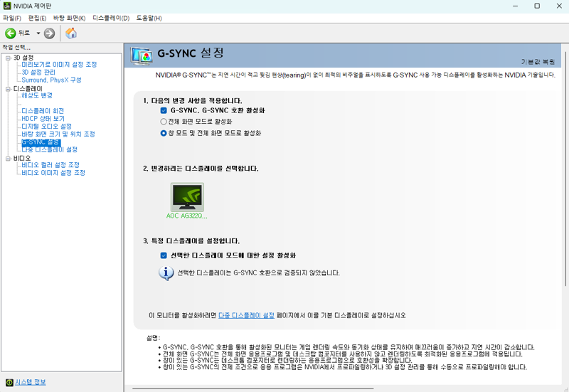The height and width of the screenshot is (392, 569).
Task: Open HDCP 상태 보기 page
Action: (x=43, y=119)
